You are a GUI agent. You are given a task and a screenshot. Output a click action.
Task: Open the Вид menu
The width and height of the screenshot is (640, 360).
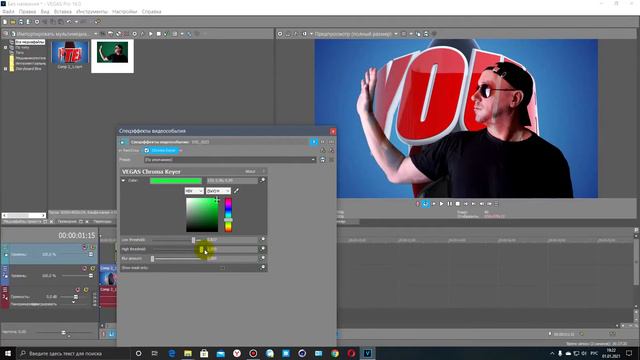coord(45,11)
